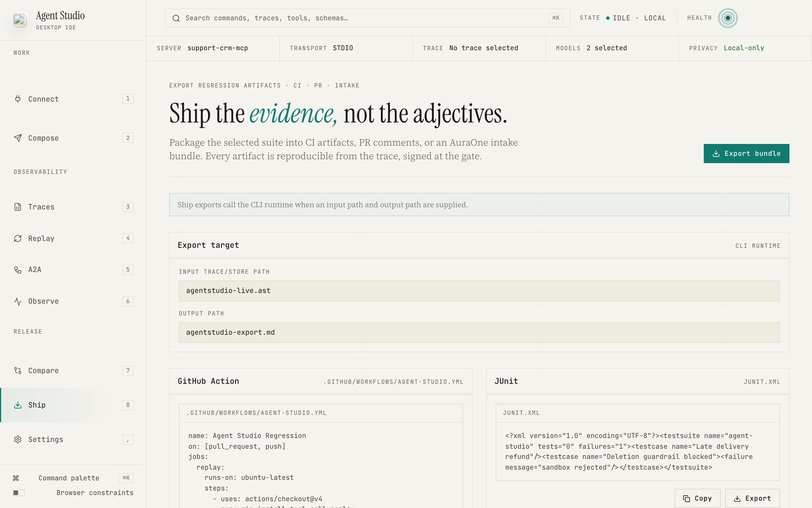This screenshot has width=812, height=508.
Task: Click the 'No trace selected' status
Action: pos(484,48)
